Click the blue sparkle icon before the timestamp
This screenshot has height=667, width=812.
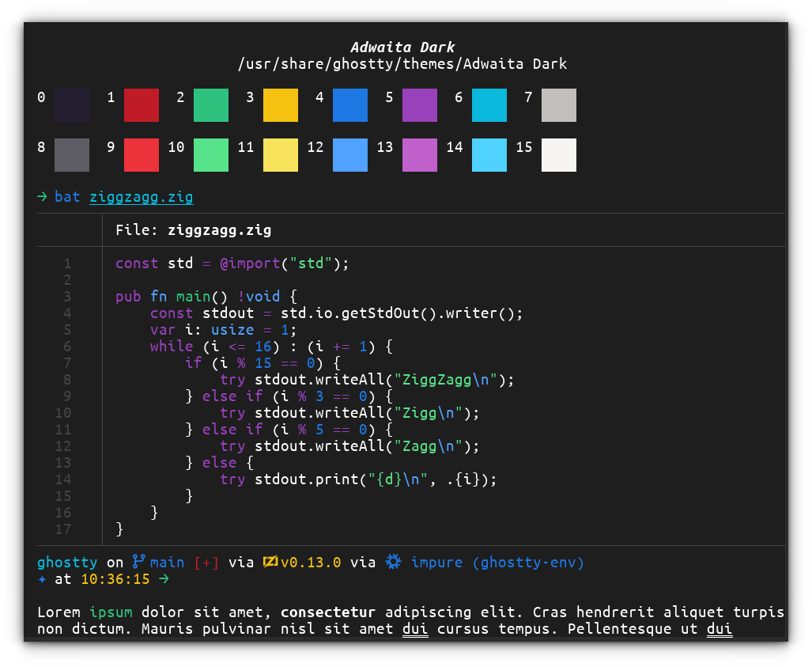click(43, 579)
